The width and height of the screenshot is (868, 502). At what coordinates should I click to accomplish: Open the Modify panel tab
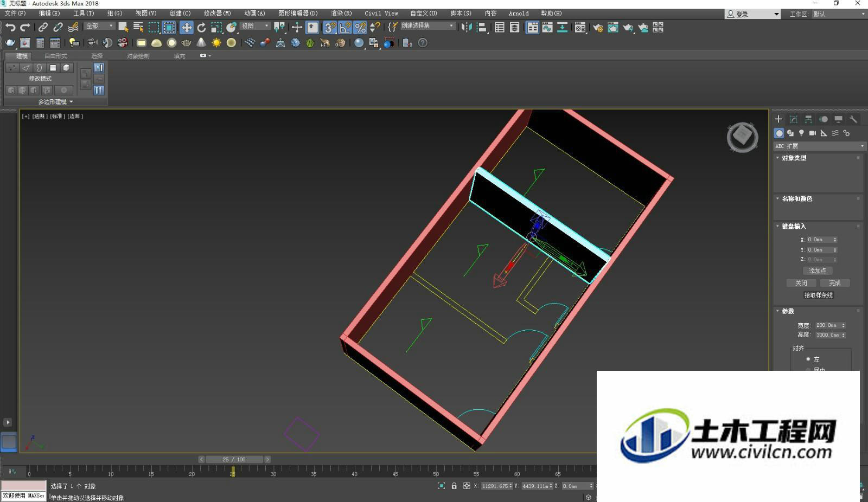pyautogui.click(x=794, y=119)
